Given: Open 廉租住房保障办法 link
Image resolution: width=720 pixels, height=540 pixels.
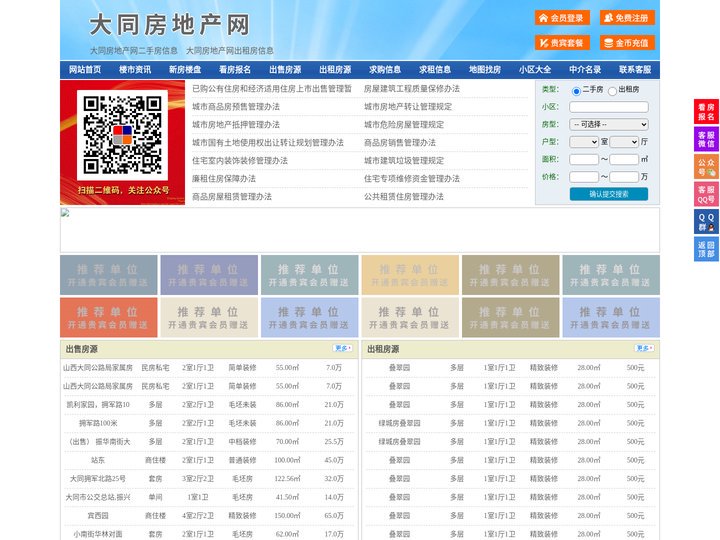Looking at the screenshot, I should tap(224, 179).
